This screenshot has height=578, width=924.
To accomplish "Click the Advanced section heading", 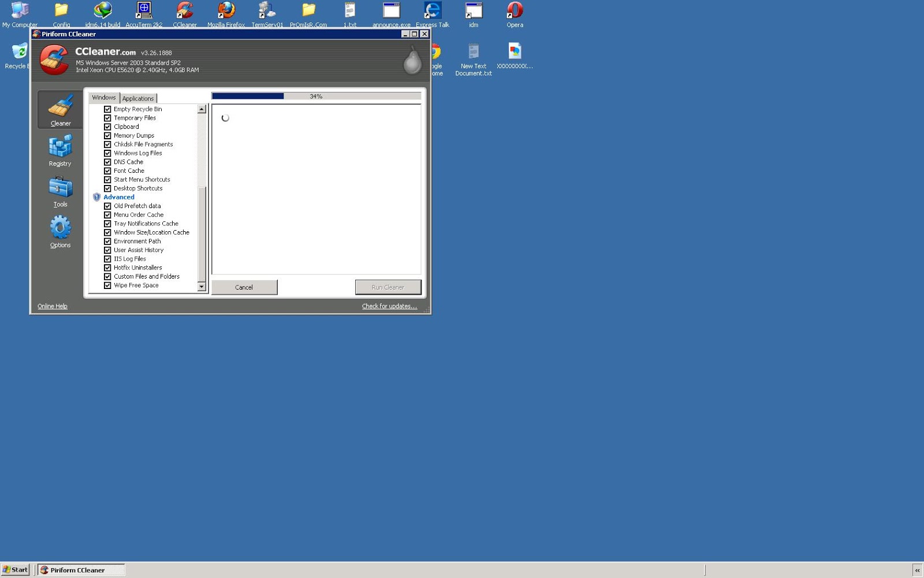I will 119,197.
